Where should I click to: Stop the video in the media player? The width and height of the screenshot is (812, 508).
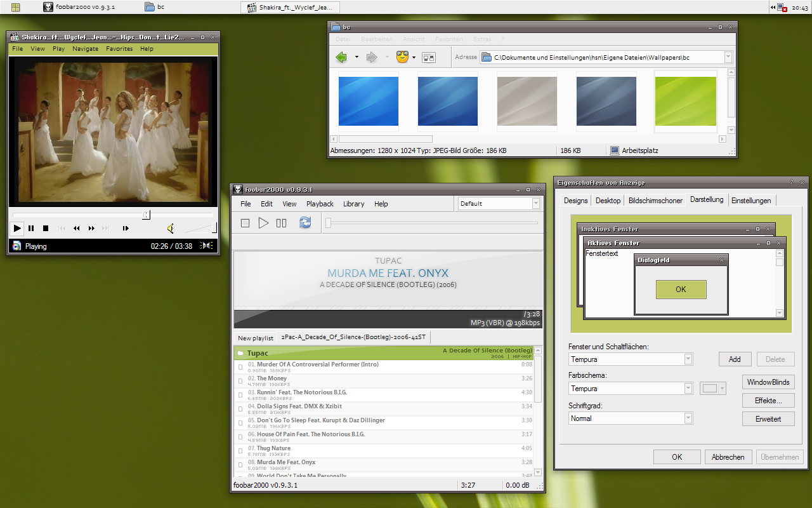(46, 228)
